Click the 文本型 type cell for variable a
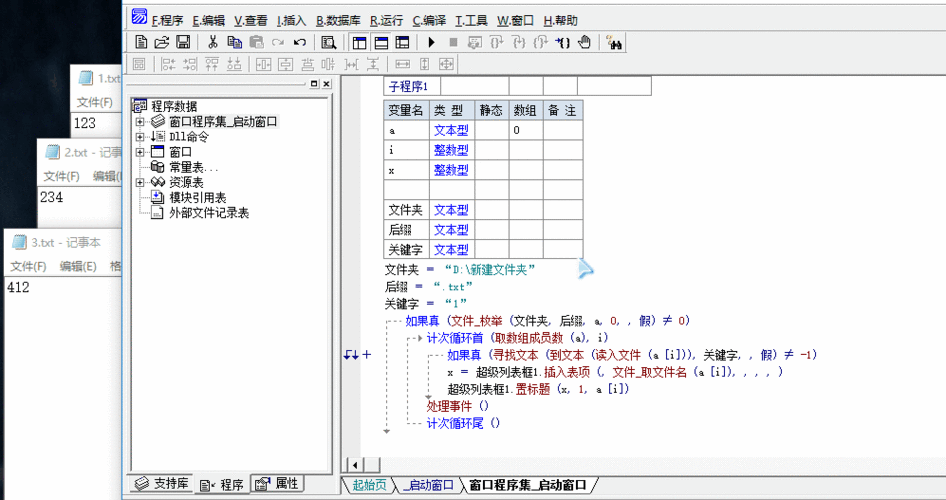 452,130
